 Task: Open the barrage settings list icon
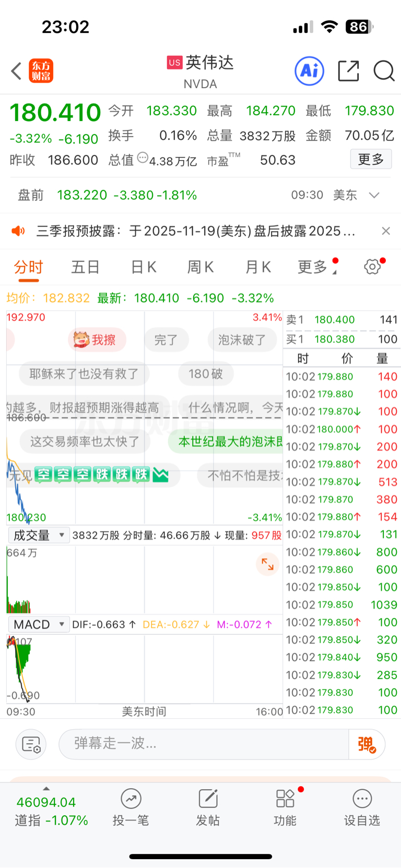click(x=31, y=744)
